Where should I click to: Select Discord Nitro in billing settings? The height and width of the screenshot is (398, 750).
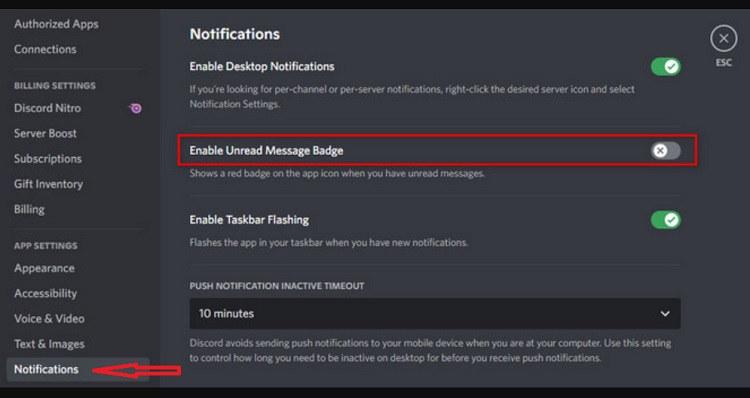[x=47, y=108]
